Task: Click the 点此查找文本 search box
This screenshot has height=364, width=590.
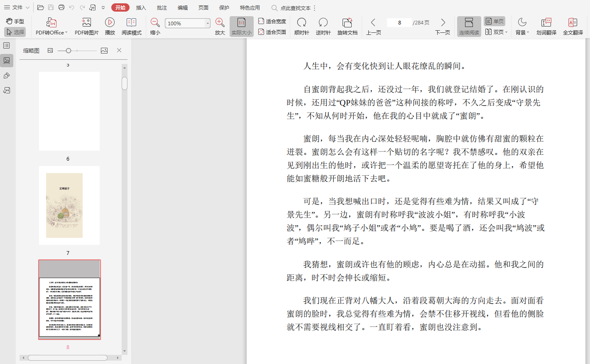Action: click(x=291, y=8)
